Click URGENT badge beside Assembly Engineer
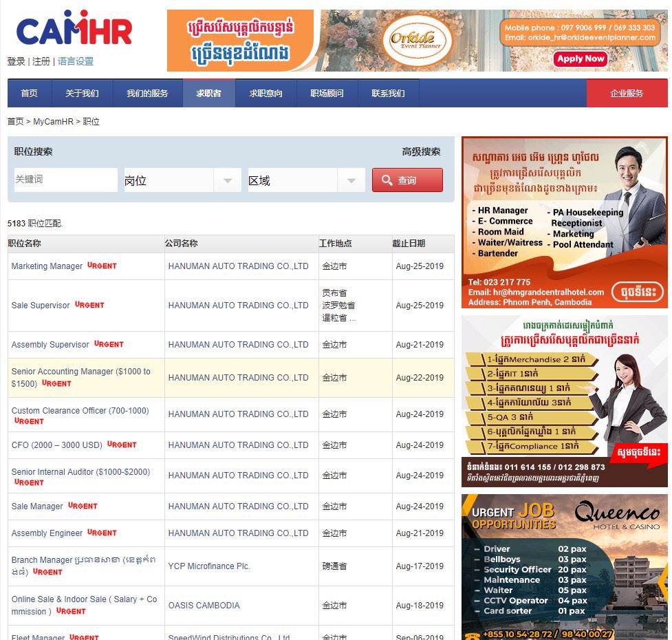This screenshot has height=640, width=672. tap(102, 533)
